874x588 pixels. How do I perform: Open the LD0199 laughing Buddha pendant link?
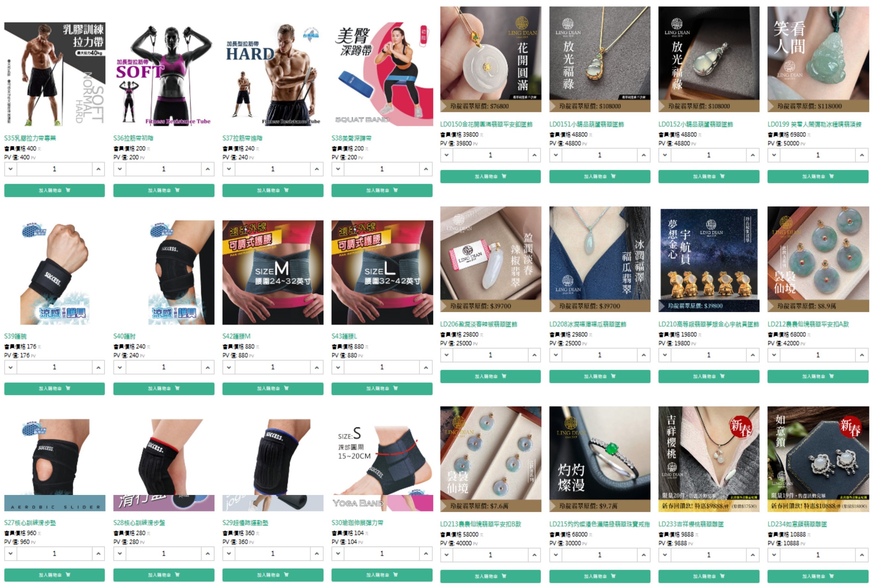pos(814,124)
